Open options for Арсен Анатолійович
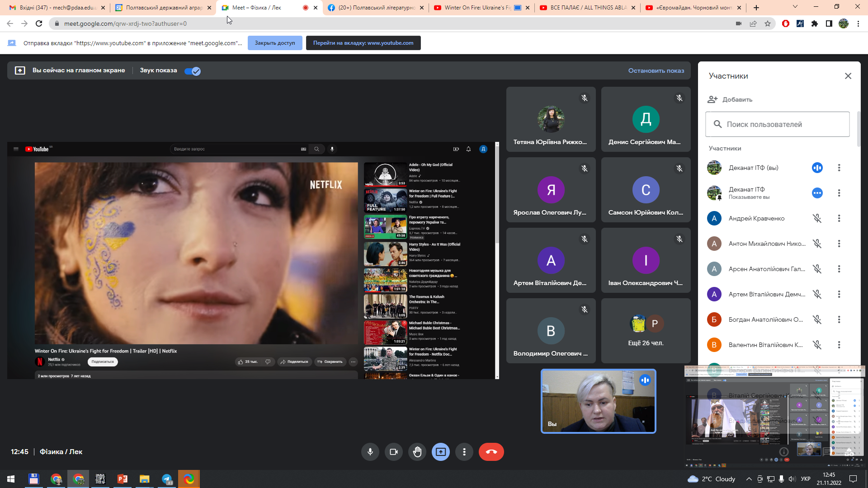 (x=839, y=269)
